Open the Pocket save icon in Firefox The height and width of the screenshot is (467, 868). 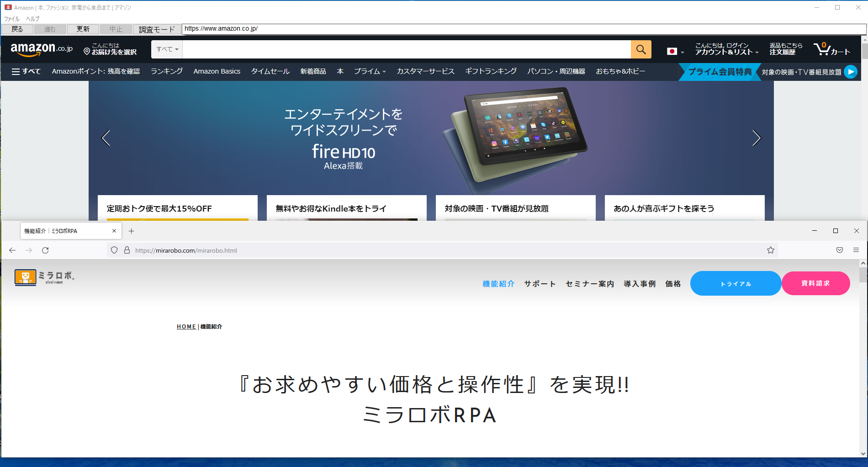coord(840,250)
